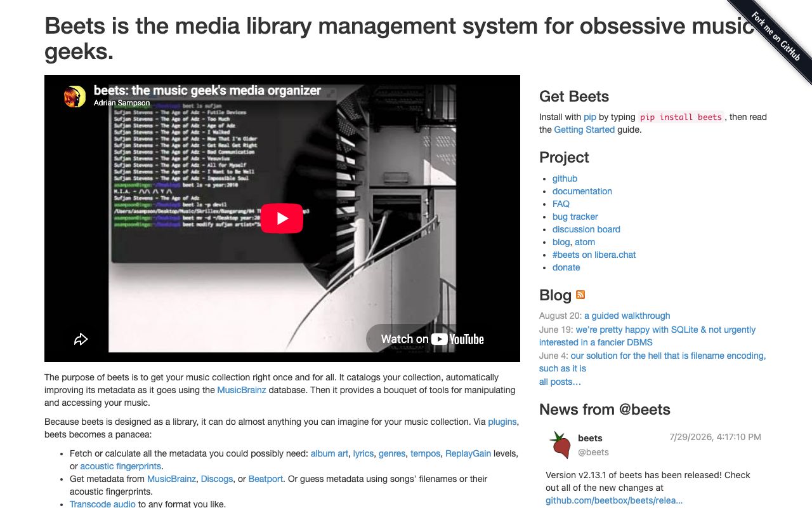Click the 'all posts…' link
The height and width of the screenshot is (508, 812).
point(560,382)
